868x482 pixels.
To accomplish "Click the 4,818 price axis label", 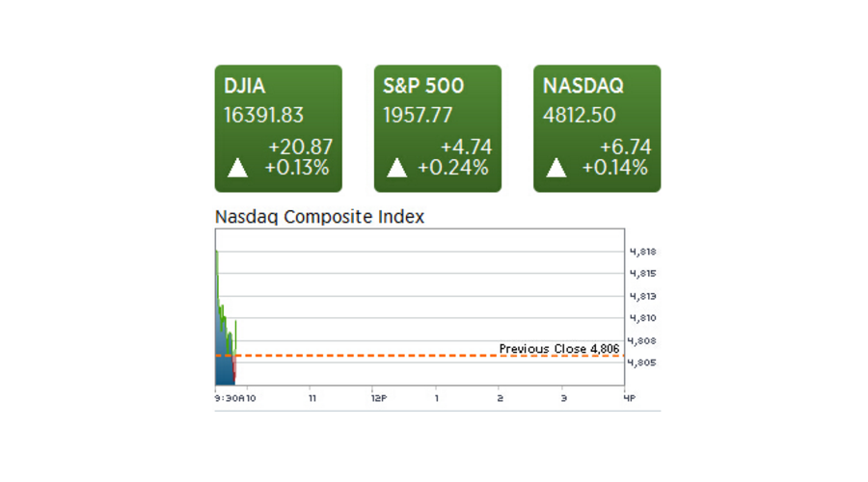I will coord(642,252).
